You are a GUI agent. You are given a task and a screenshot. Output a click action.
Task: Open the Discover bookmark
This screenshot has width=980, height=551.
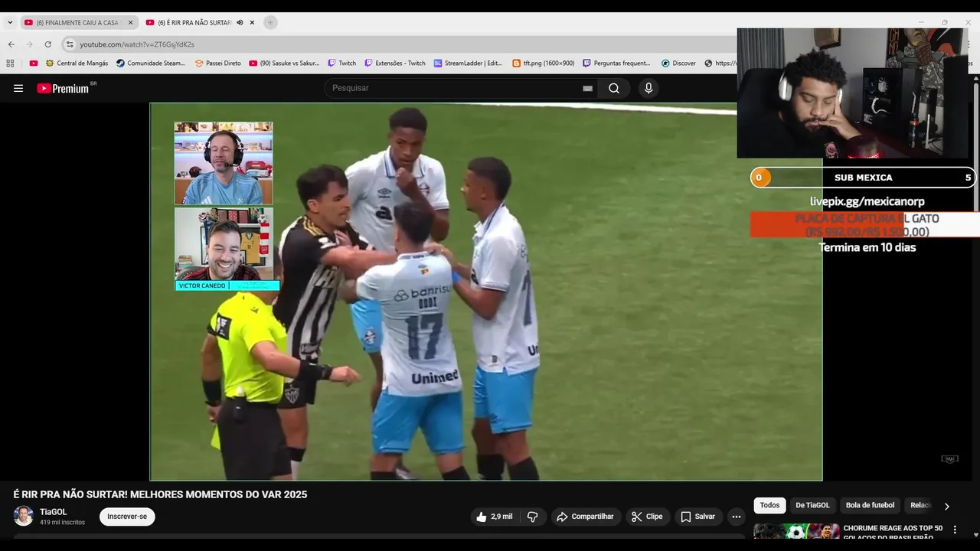679,64
